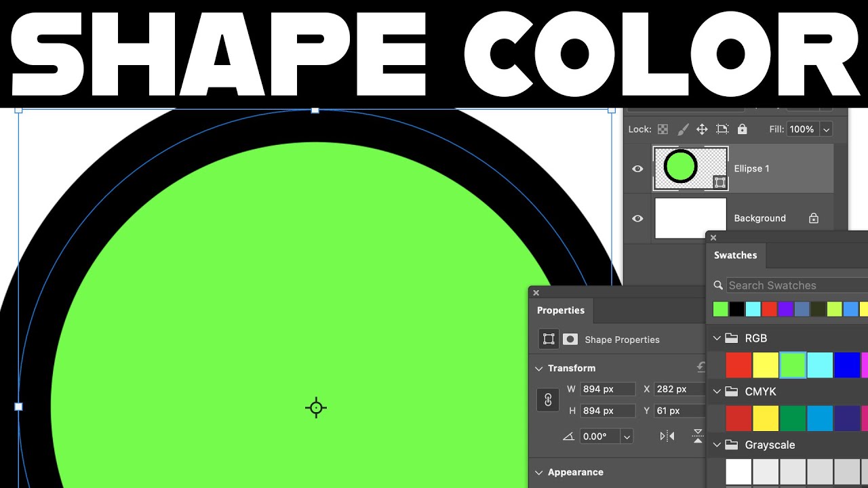Pick the red recent swatch
The image size is (868, 488).
click(x=770, y=309)
